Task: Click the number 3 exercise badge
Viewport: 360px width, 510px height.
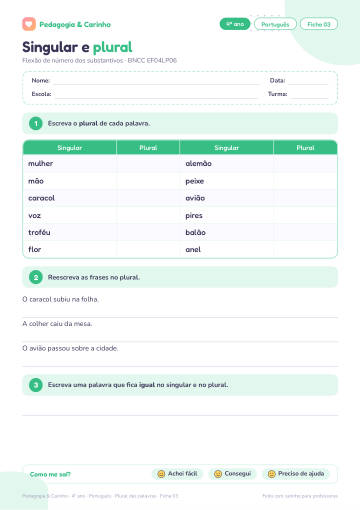Action: [36, 385]
